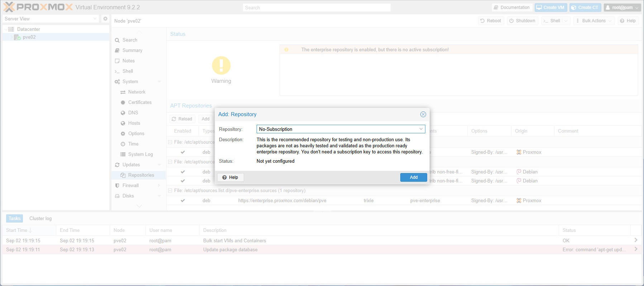Close the Add Repository dialog
This screenshot has height=286, width=644.
(423, 114)
